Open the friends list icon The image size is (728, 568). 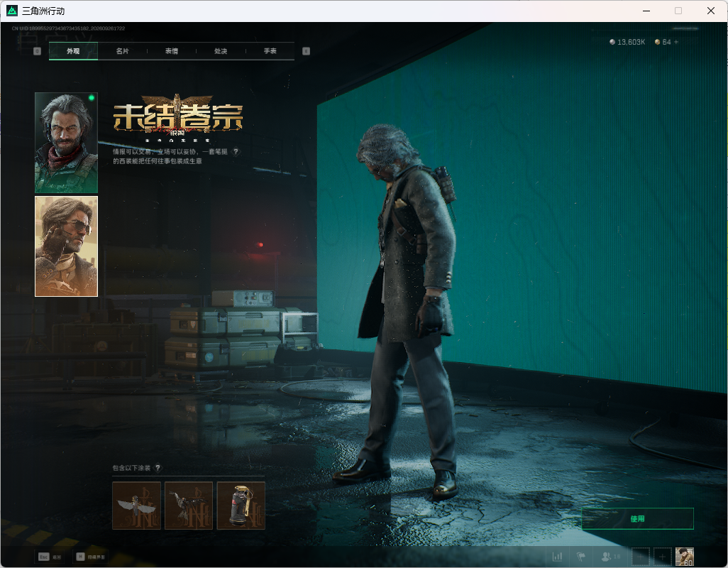[610, 557]
